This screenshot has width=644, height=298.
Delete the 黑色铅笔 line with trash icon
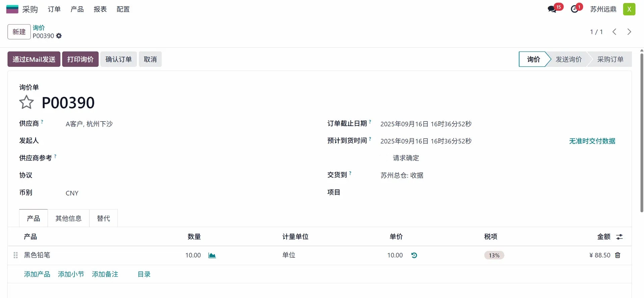(618, 255)
